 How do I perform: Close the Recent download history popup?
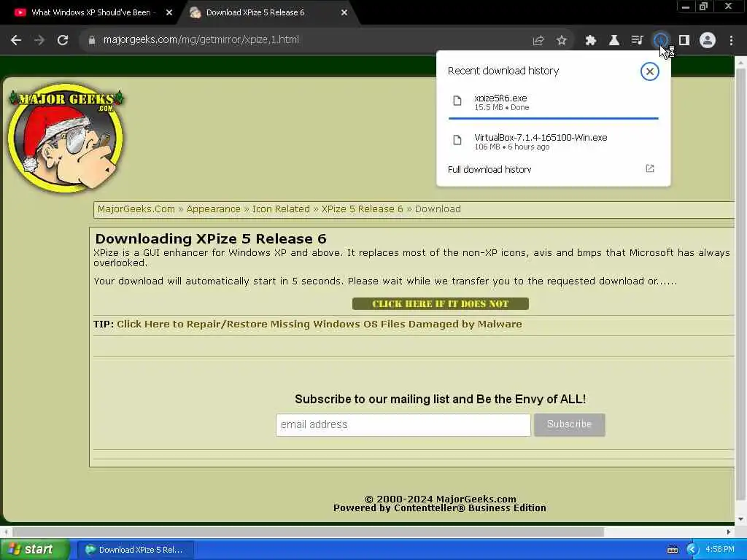[649, 71]
